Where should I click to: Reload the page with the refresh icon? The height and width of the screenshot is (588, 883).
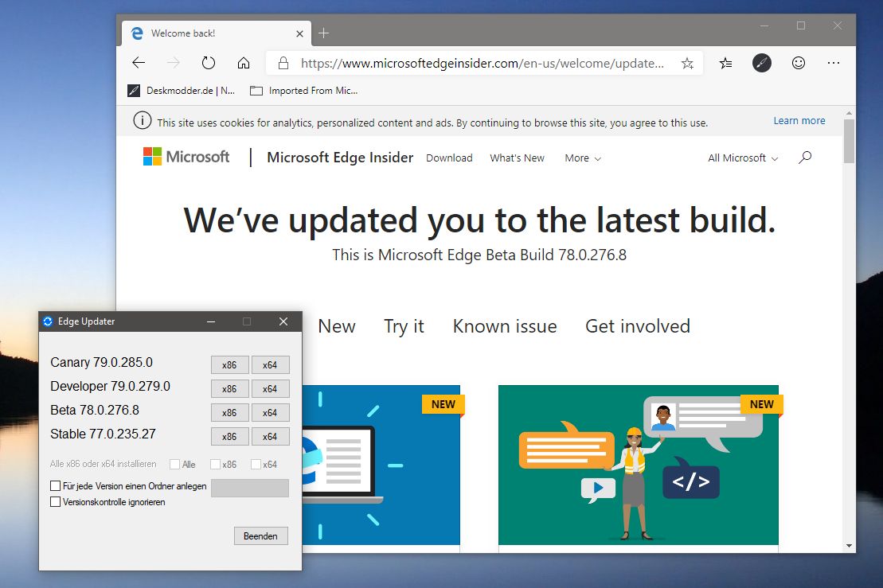209,62
